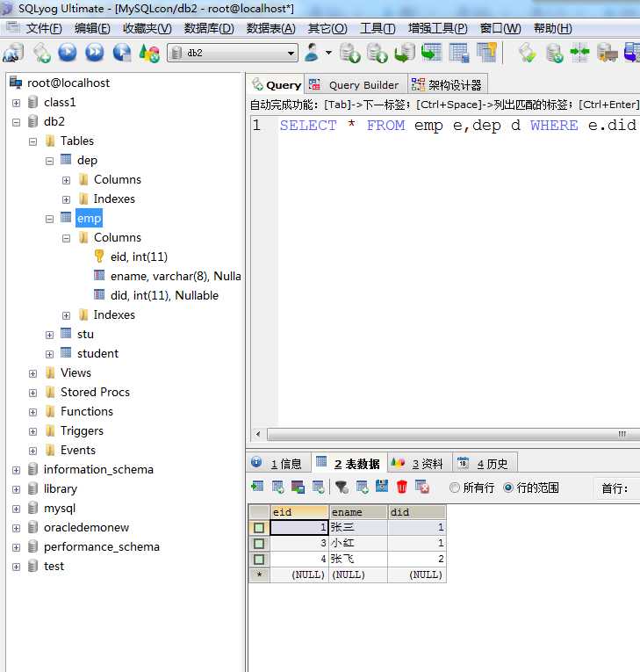Click the database synchronization icon with plus
Image resolution: width=640 pixels, height=672 pixels.
coord(555,53)
